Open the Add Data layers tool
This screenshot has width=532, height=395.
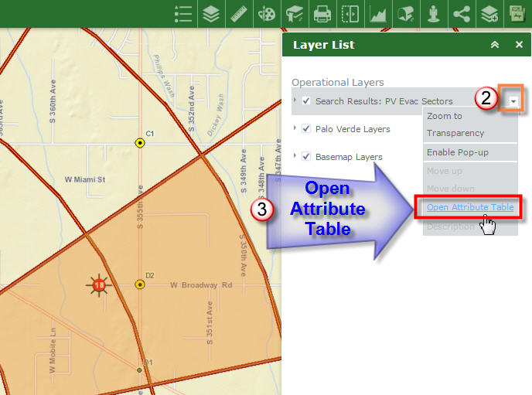coord(489,14)
